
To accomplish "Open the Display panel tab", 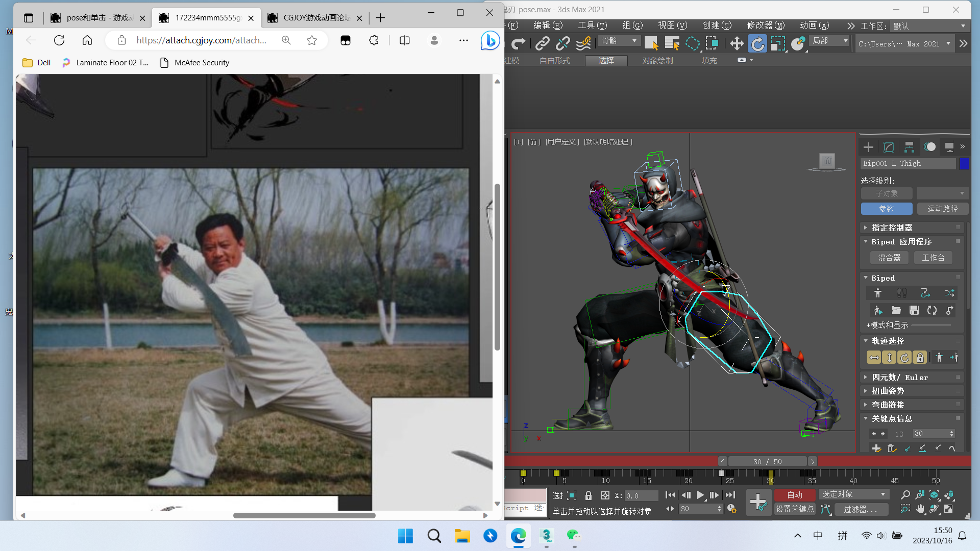I will pos(949,147).
